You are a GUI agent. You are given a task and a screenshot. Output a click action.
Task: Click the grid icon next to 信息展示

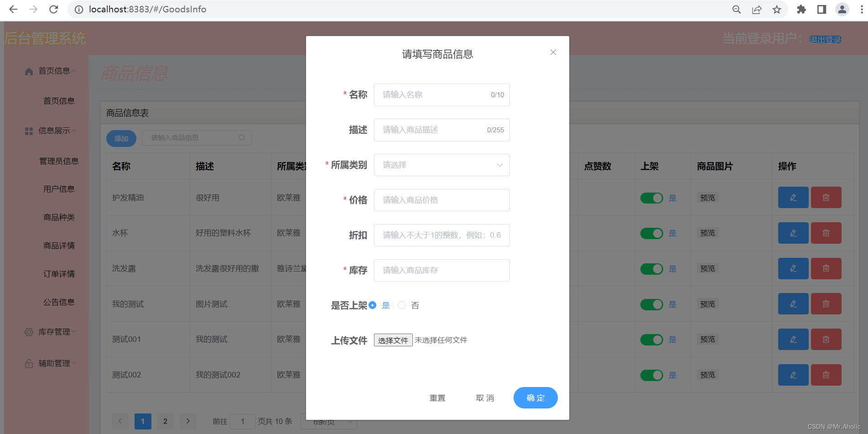(28, 131)
